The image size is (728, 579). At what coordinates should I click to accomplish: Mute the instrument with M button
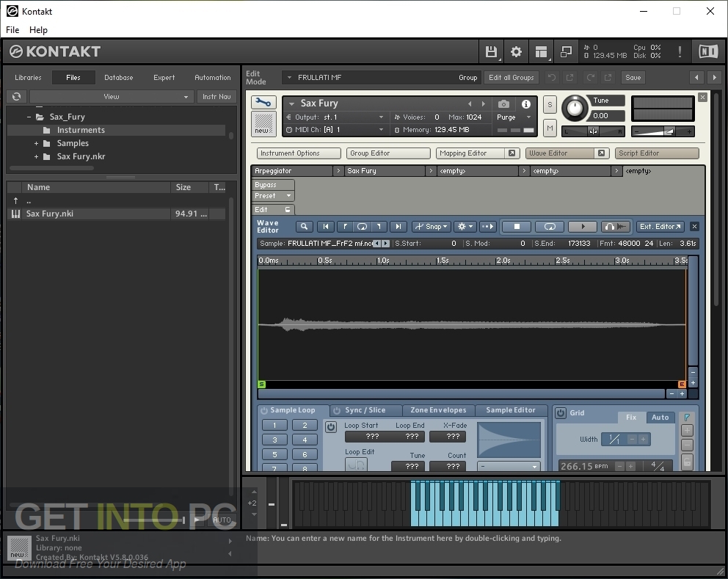tap(550, 128)
